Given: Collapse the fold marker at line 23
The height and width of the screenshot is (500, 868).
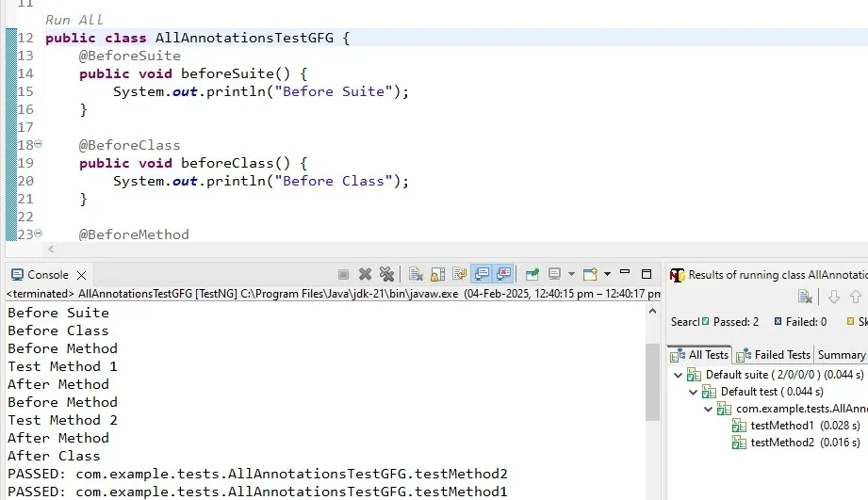Looking at the screenshot, I should coord(39,234).
